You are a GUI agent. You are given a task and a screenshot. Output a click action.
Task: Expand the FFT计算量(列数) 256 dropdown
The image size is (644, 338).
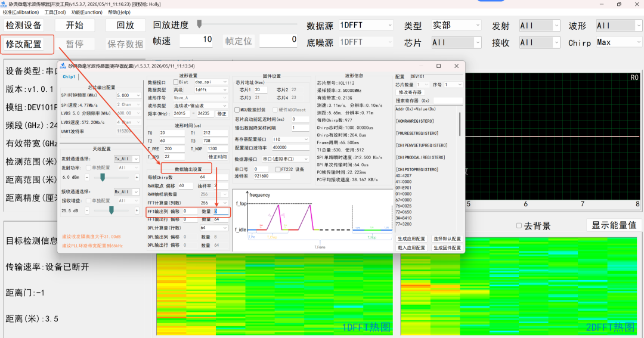[x=213, y=203]
